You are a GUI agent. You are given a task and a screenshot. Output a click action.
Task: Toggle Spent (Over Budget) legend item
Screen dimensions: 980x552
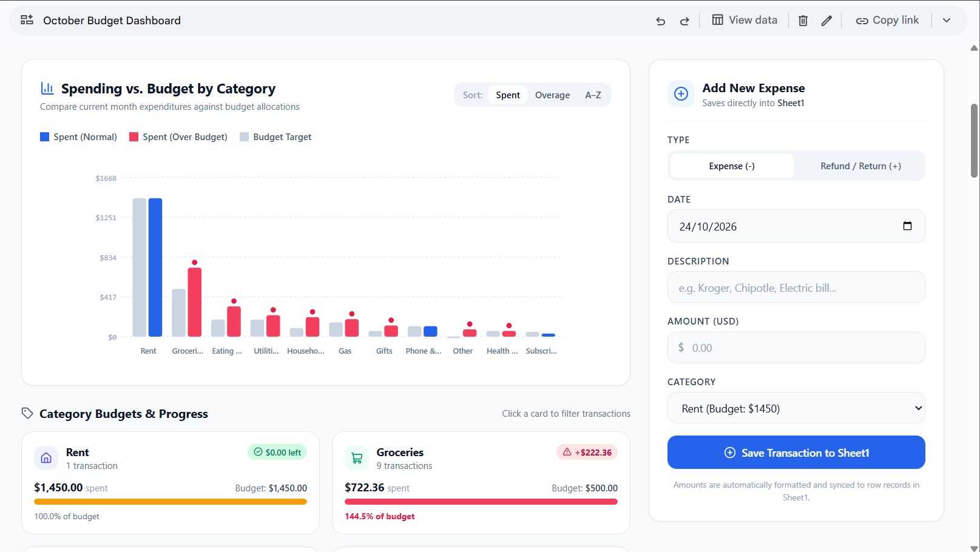pos(178,137)
